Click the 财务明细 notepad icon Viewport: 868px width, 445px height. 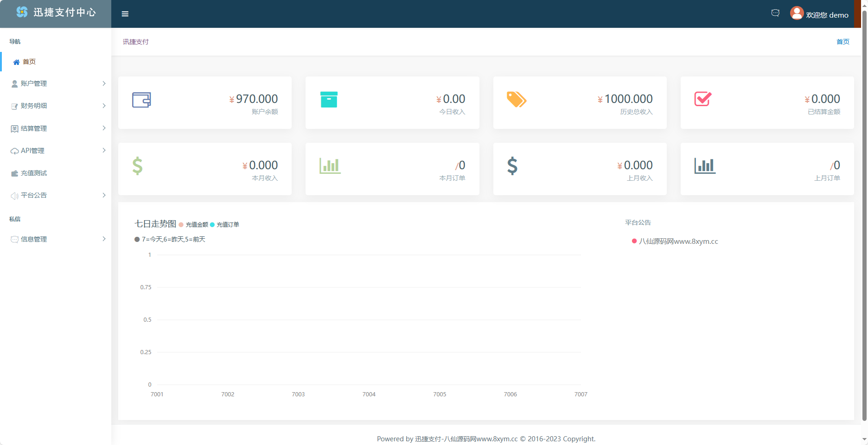(14, 106)
